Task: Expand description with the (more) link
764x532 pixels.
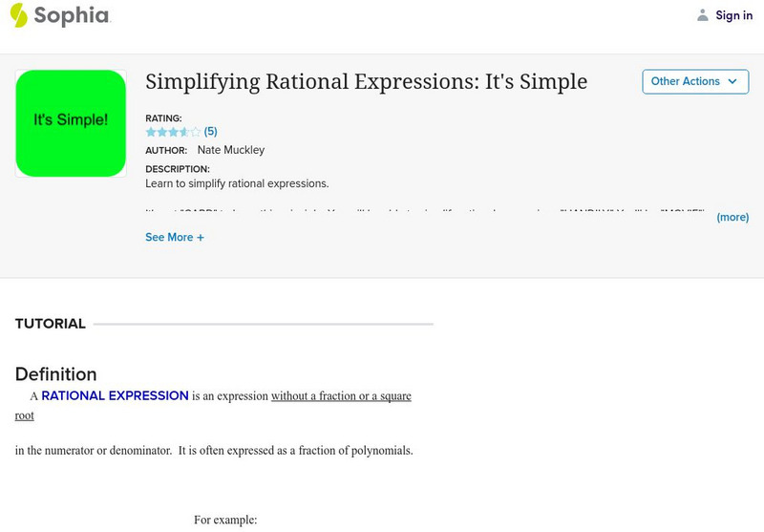Action: point(732,218)
